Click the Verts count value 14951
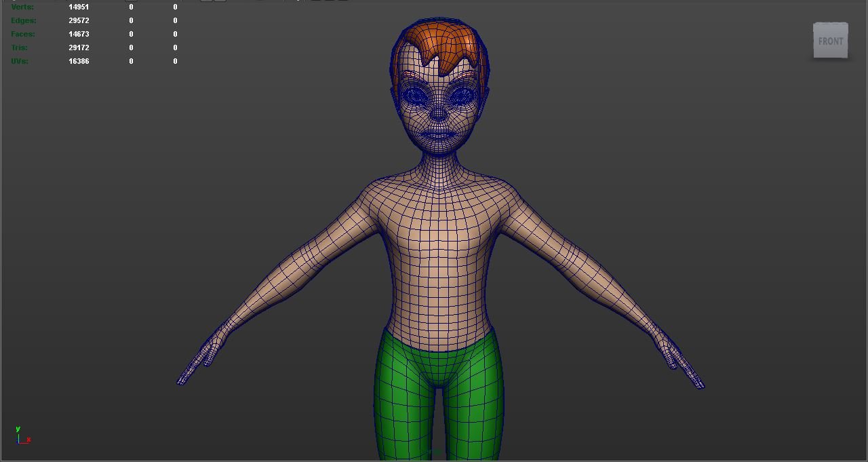This screenshot has height=462, width=868. click(79, 7)
